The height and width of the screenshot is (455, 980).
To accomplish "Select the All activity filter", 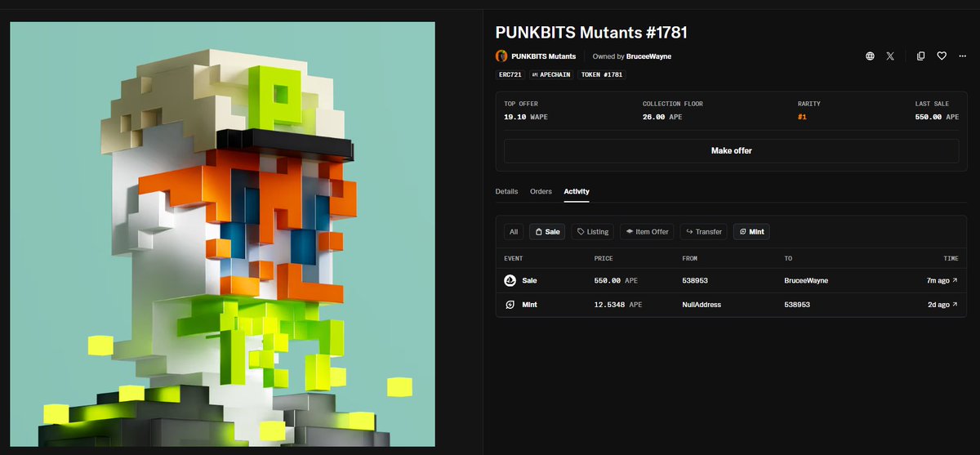I will click(x=514, y=232).
